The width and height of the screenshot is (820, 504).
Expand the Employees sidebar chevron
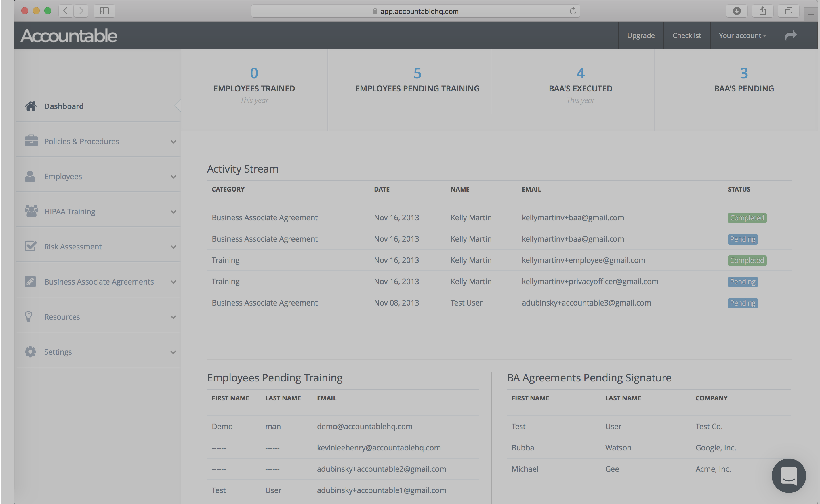[x=173, y=177]
